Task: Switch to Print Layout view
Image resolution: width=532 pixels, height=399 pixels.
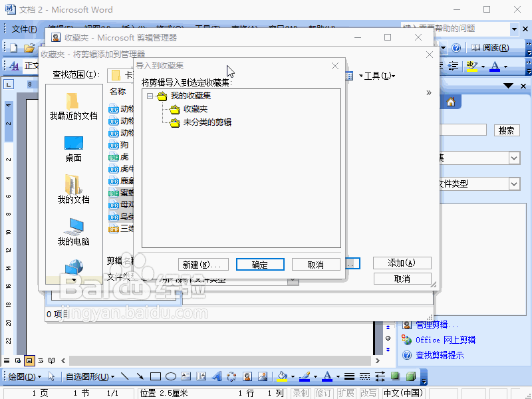Action: [29, 360]
